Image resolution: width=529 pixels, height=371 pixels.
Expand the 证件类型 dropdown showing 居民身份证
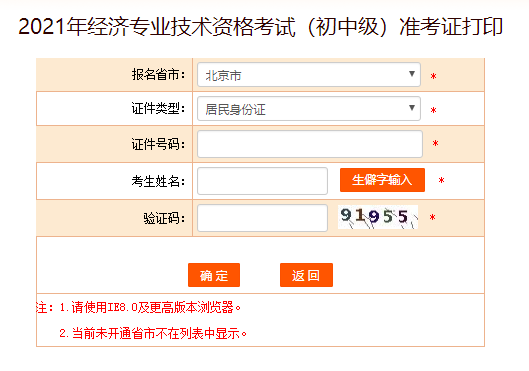[309, 109]
